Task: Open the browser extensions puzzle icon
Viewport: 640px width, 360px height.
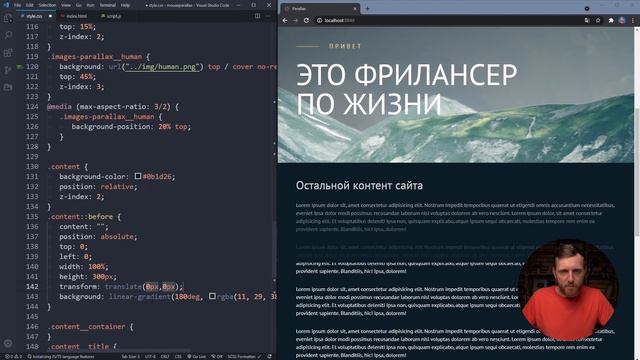Action: click(x=611, y=20)
